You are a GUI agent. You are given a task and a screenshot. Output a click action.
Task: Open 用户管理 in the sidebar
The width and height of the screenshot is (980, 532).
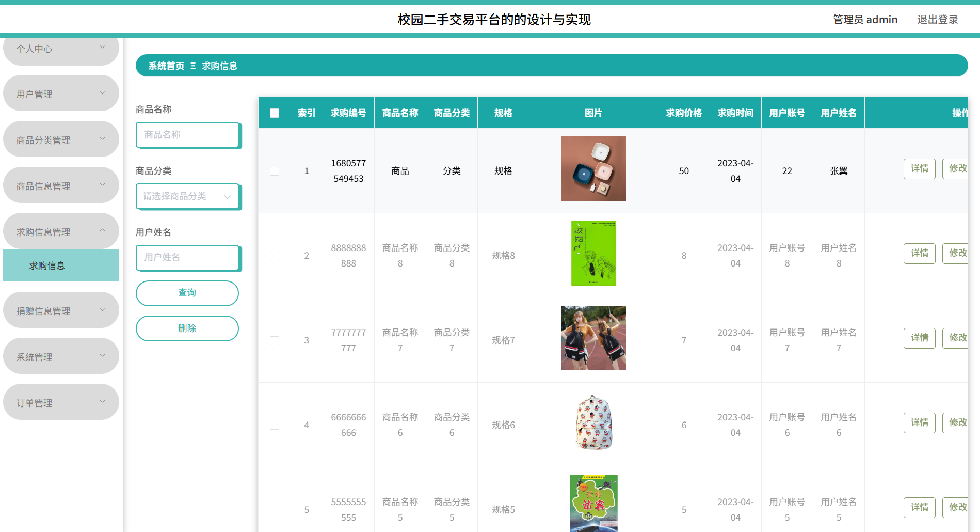point(60,93)
